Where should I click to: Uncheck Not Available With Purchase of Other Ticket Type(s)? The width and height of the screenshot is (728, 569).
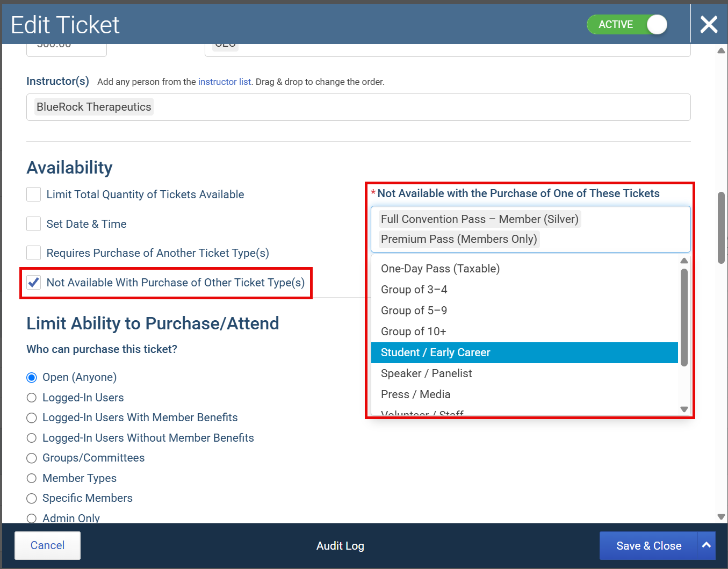click(x=34, y=282)
